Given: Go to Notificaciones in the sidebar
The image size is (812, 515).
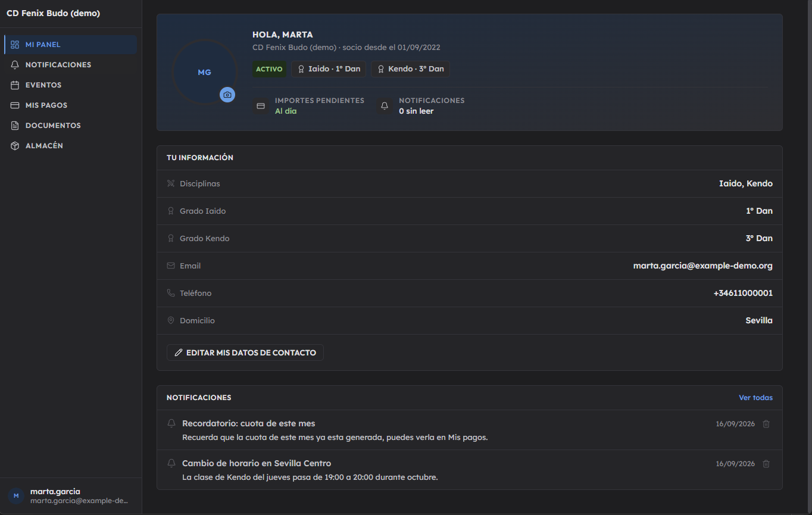Looking at the screenshot, I should click(71, 65).
